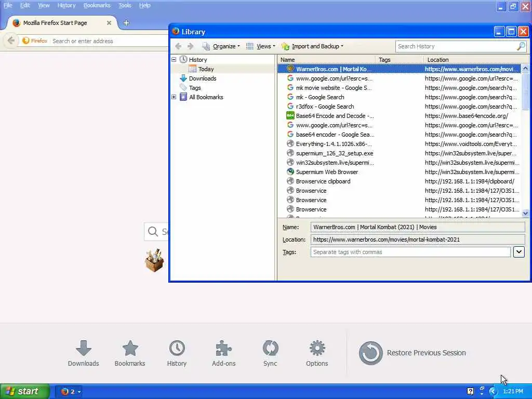
Task: Select Browservice clipboard history entry
Action: pyautogui.click(x=399, y=181)
